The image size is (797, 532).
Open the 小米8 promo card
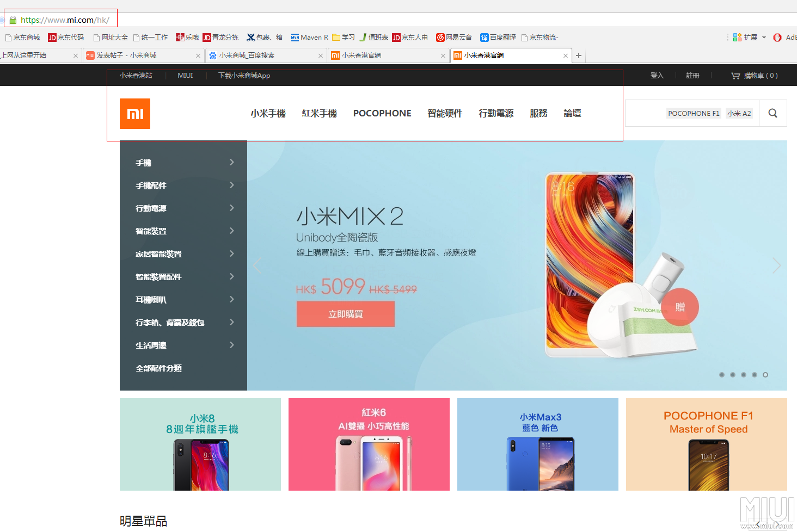click(x=200, y=444)
